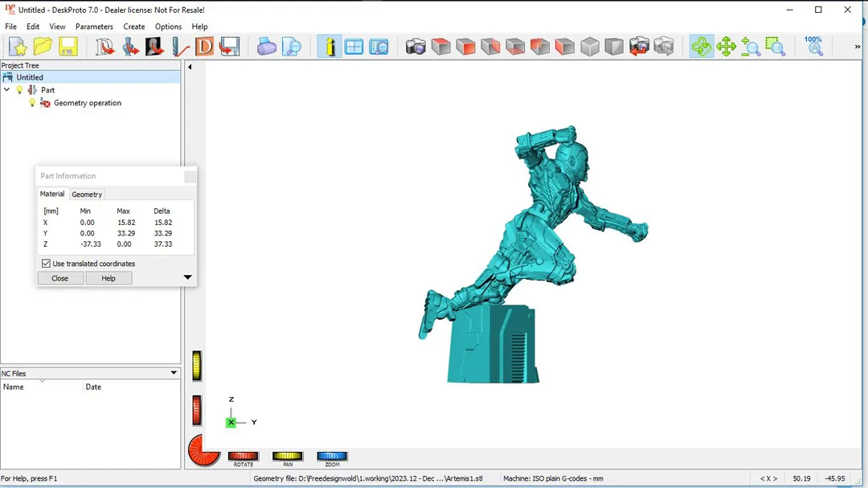Open the Edit menu
The width and height of the screenshot is (868, 488).
coord(33,27)
